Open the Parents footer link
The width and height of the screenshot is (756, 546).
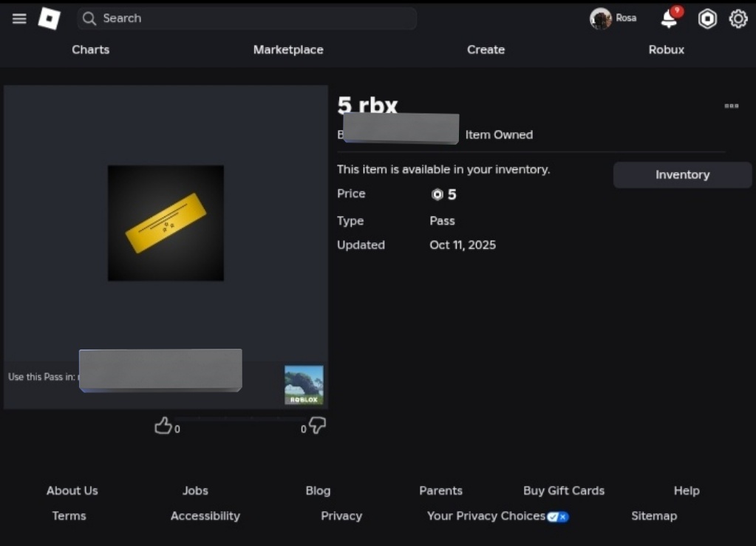point(440,491)
